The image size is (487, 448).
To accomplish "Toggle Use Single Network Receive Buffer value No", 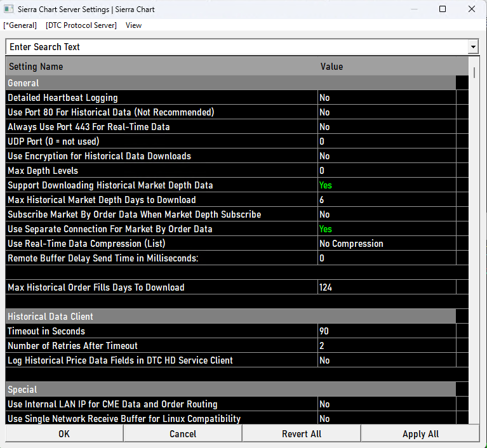I will click(x=387, y=418).
